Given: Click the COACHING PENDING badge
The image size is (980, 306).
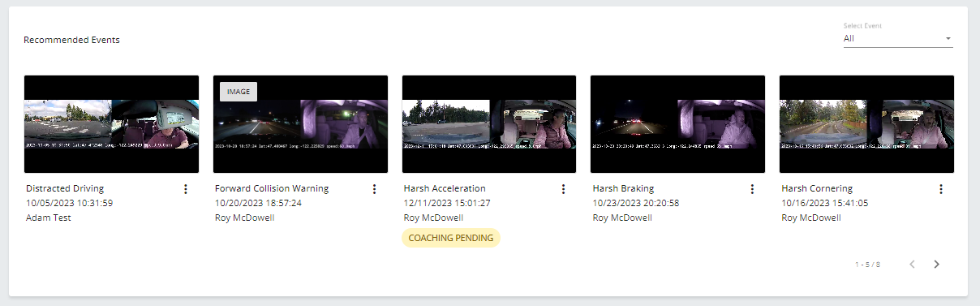Looking at the screenshot, I should (x=452, y=238).
